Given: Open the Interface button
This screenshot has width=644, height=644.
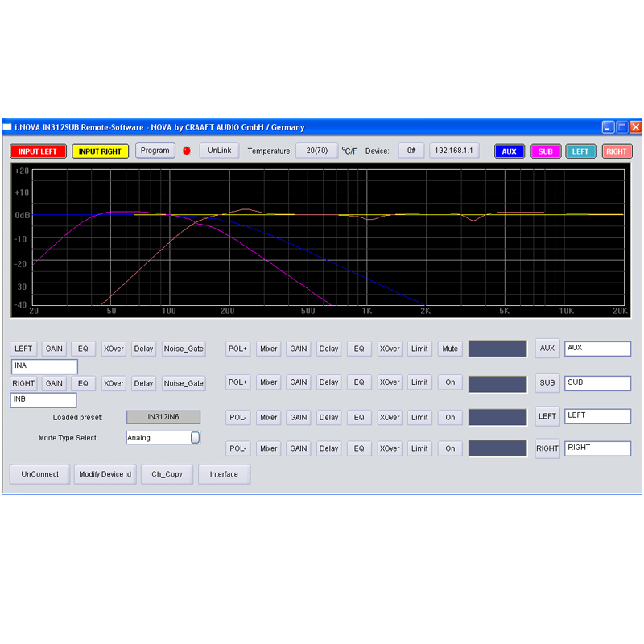Looking at the screenshot, I should 224,474.
